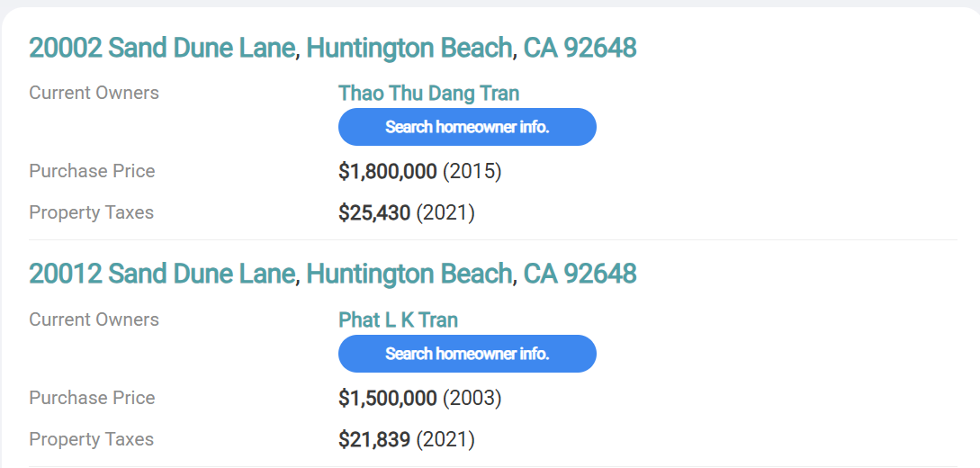The image size is (980, 468).
Task: Click the $25,430 property taxes value
Action: pyautogui.click(x=374, y=213)
